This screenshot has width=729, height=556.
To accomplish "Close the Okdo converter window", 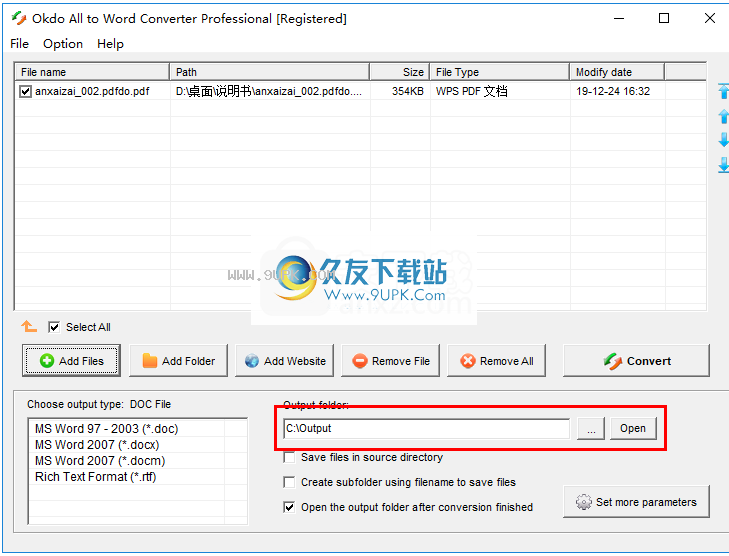I will point(709,18).
